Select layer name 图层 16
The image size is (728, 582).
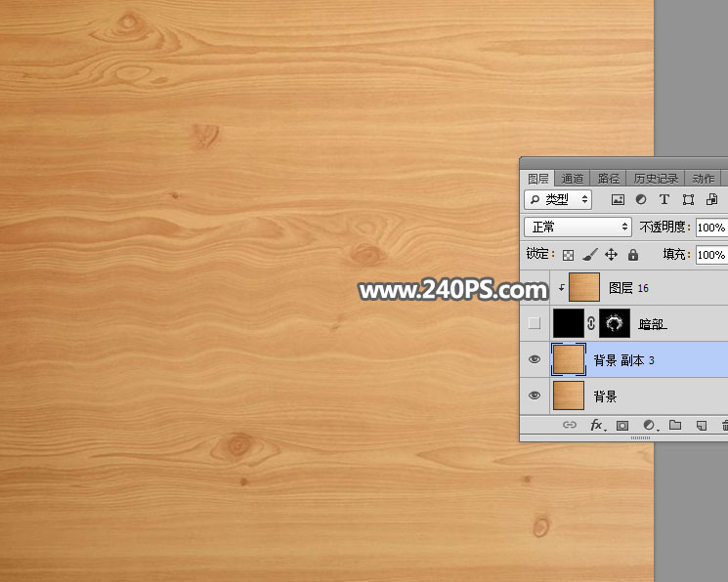pos(628,288)
